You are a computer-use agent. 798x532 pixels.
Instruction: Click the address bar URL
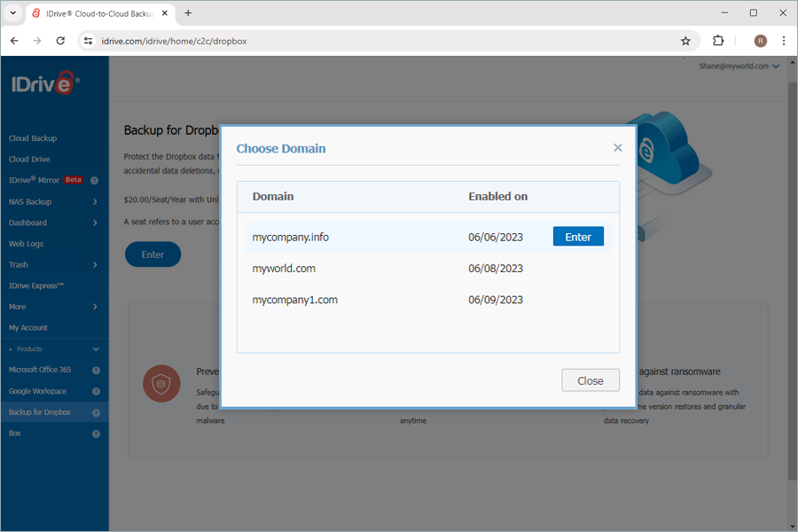coord(174,42)
